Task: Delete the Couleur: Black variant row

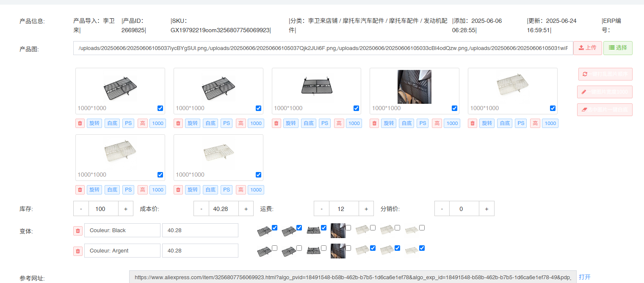Action: (x=78, y=230)
